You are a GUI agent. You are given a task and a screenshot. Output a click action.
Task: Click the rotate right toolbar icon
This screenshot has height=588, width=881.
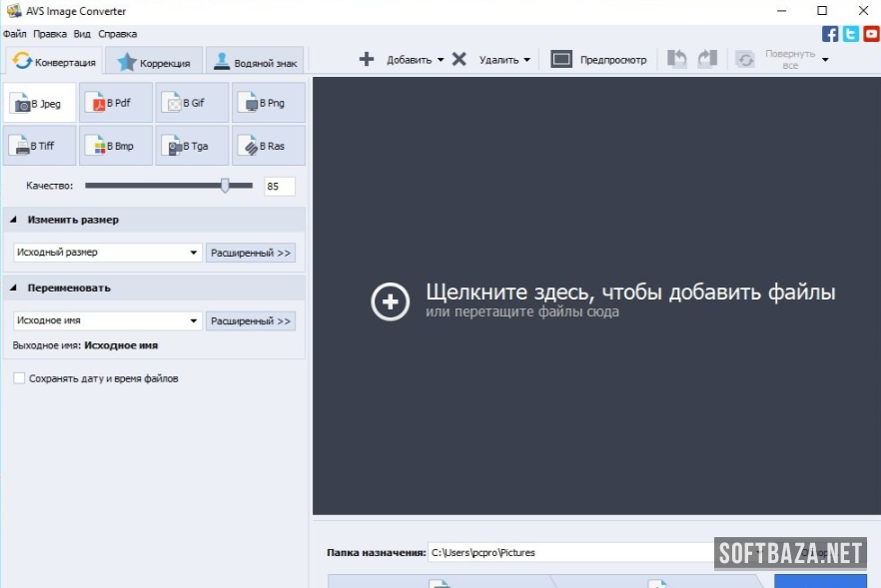click(x=707, y=59)
